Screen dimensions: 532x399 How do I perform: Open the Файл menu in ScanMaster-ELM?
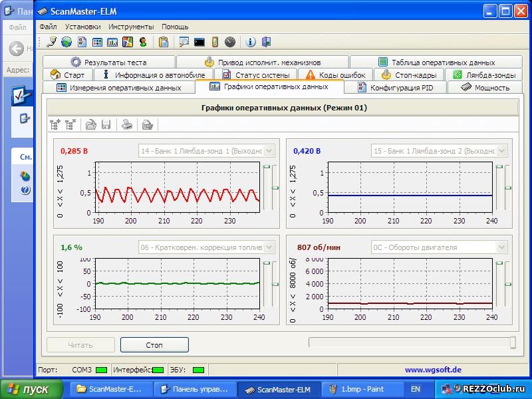point(48,27)
